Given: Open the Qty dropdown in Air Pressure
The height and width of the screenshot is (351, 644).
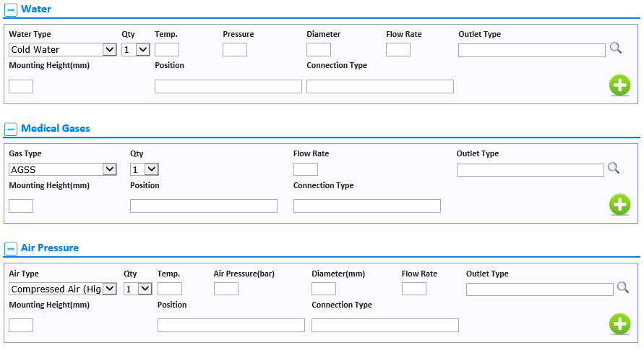Looking at the screenshot, I should [x=138, y=289].
